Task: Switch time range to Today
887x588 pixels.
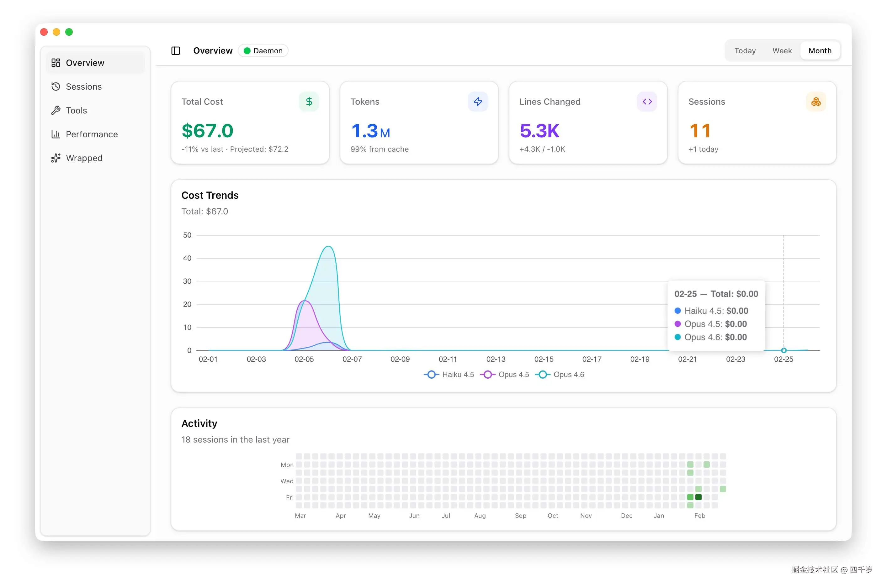Action: point(745,51)
